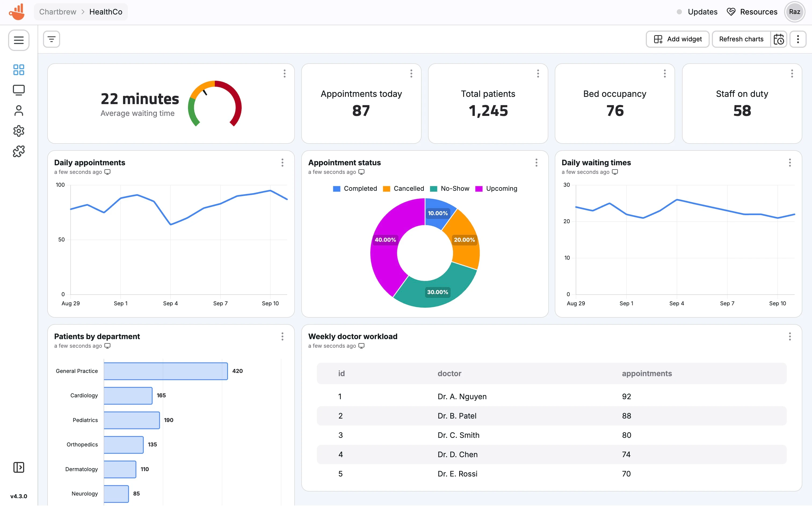Open Daily appointments chart options menu

click(x=282, y=163)
